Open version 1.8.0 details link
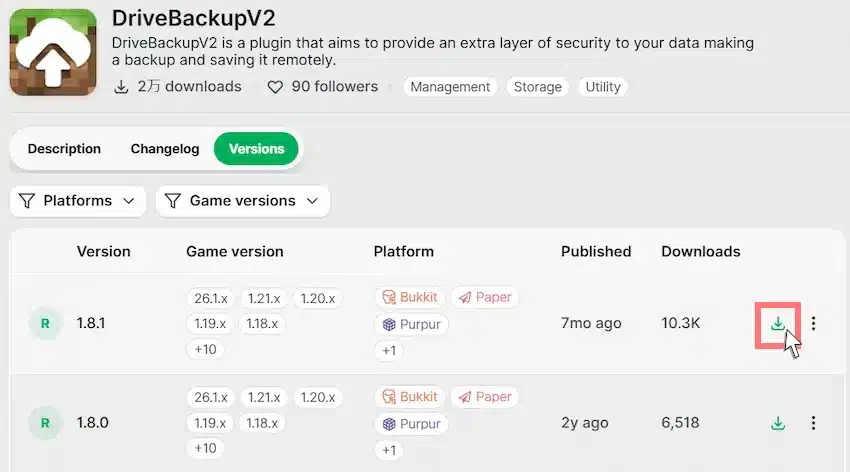 (93, 423)
